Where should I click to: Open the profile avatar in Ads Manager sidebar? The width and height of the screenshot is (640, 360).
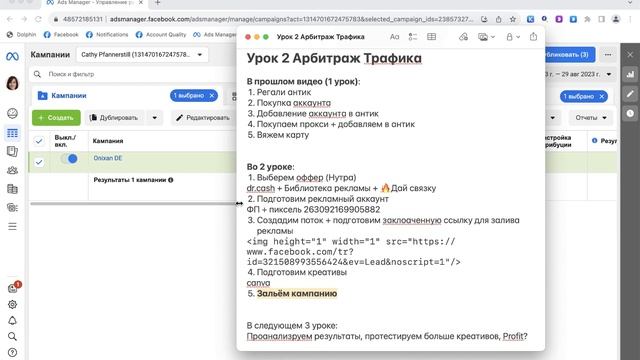(12, 83)
